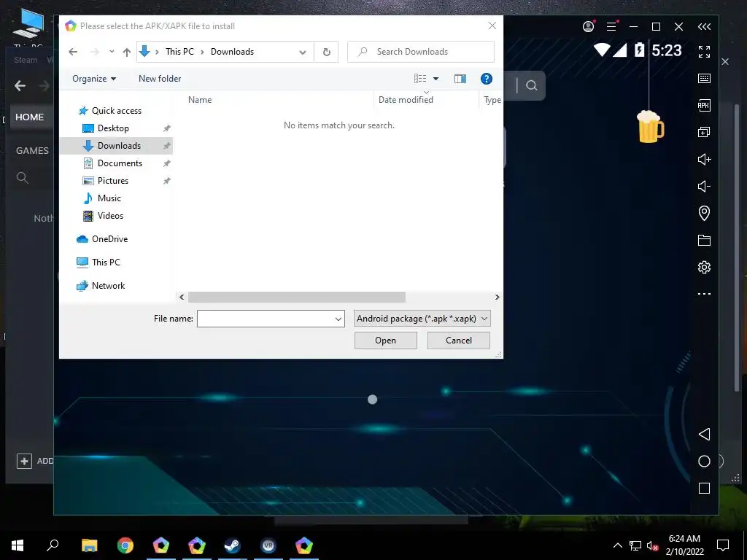Tap the Android recent apps square button
The height and width of the screenshot is (560, 747).
[704, 488]
